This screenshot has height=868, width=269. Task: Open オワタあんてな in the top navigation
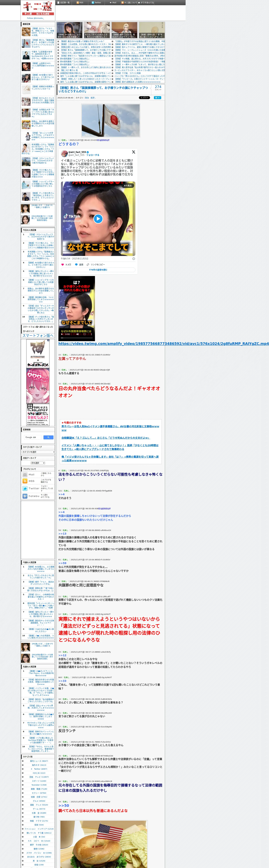(146, 2)
